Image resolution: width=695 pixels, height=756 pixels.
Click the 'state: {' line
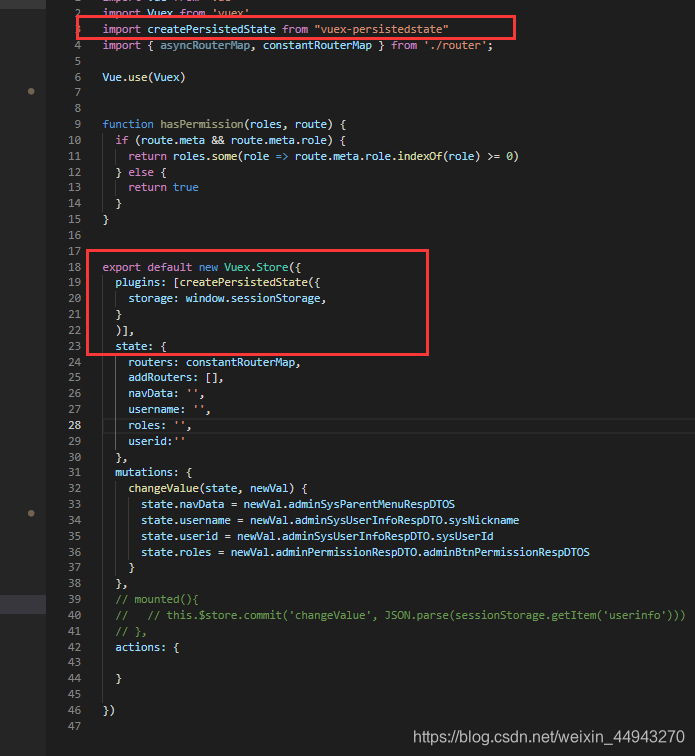tap(140, 346)
